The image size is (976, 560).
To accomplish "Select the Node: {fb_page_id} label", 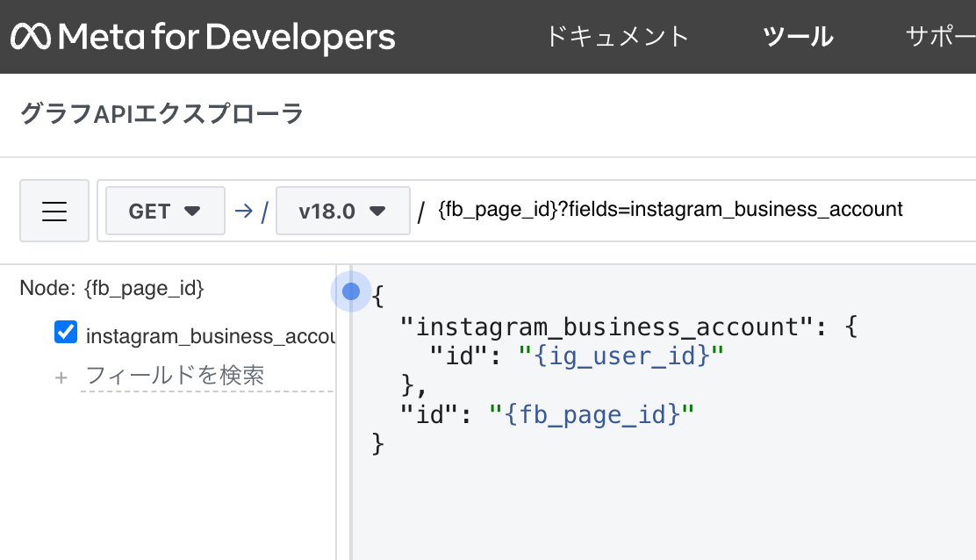I will click(112, 288).
